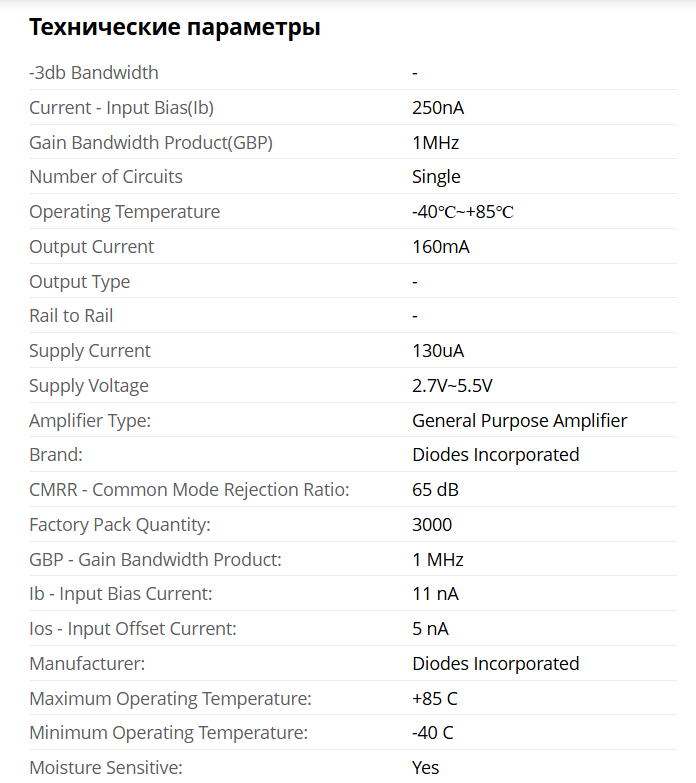This screenshot has height=783, width=696.
Task: Select the "Single" circuits value
Action: (436, 177)
